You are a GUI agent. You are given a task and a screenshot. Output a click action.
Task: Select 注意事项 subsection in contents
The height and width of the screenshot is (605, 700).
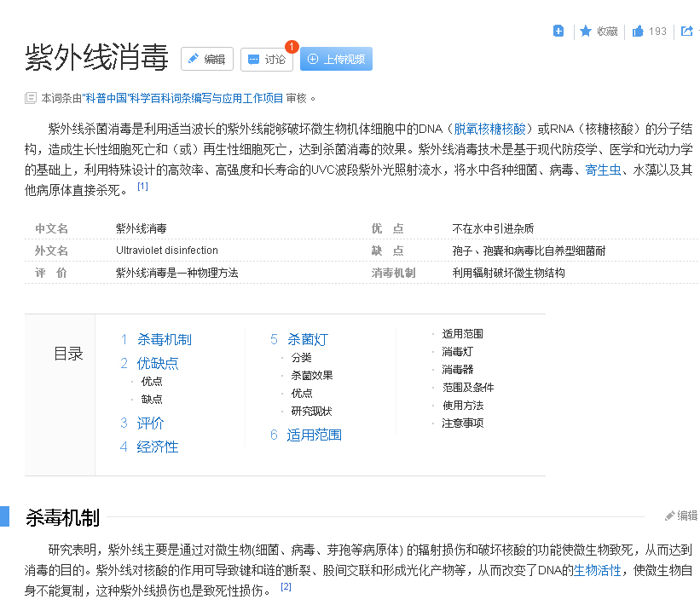tap(462, 423)
